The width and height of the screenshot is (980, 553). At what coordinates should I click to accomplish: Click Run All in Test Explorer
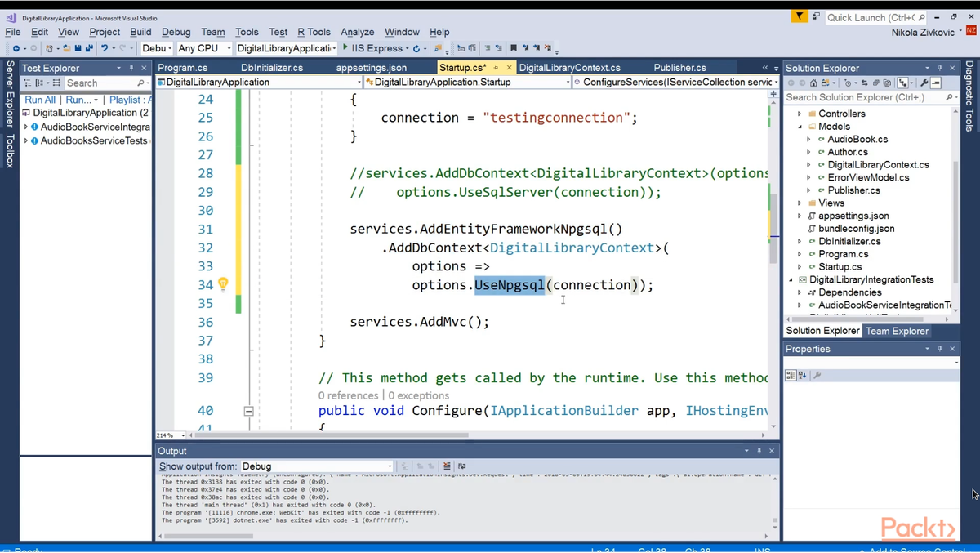[x=40, y=100]
